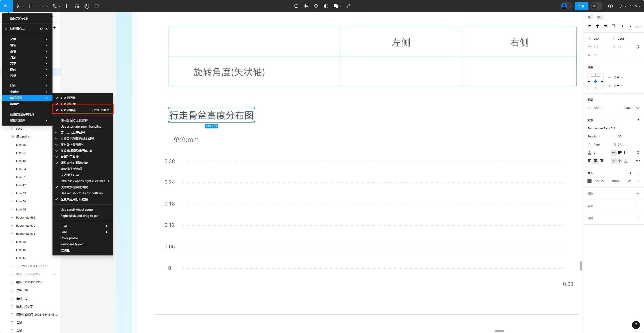Switch to the 原型 tab
Image resolution: width=644 pixels, height=333 pixels.
600,17
